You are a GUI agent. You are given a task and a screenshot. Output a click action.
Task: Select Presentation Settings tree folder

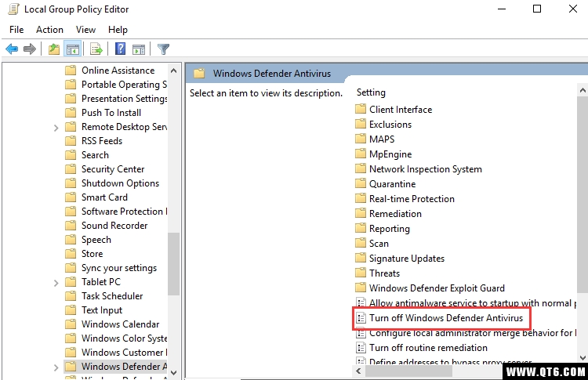coord(116,99)
